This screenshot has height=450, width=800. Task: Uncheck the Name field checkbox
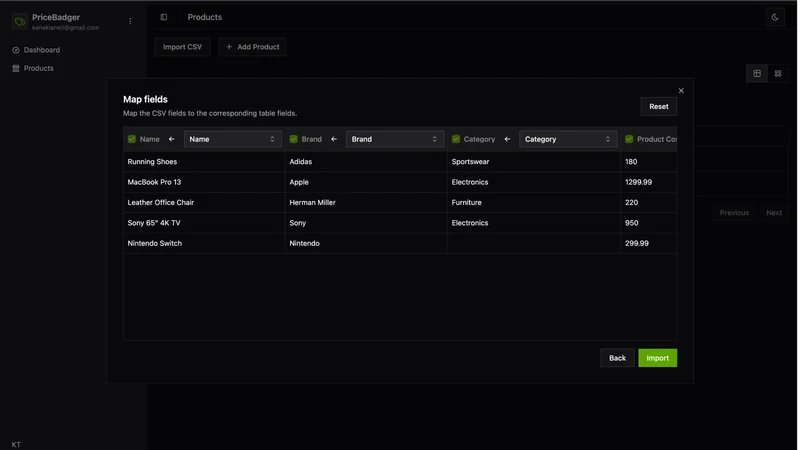132,139
